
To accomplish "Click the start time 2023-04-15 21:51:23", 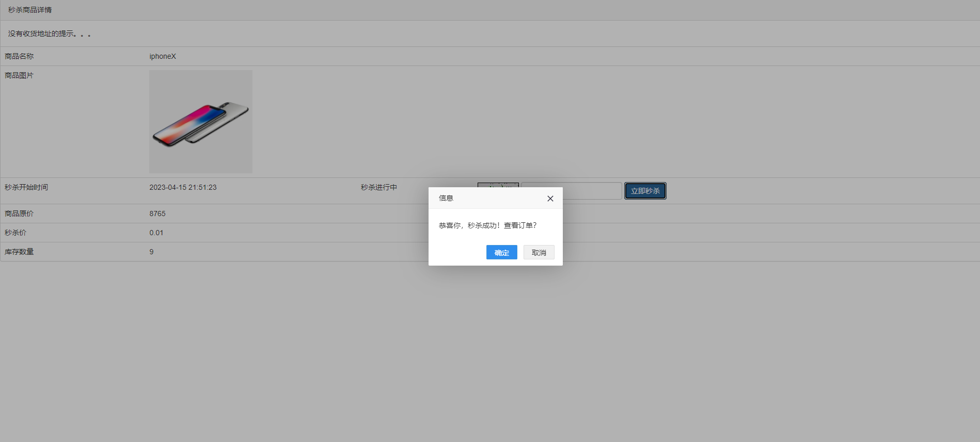I will point(183,187).
